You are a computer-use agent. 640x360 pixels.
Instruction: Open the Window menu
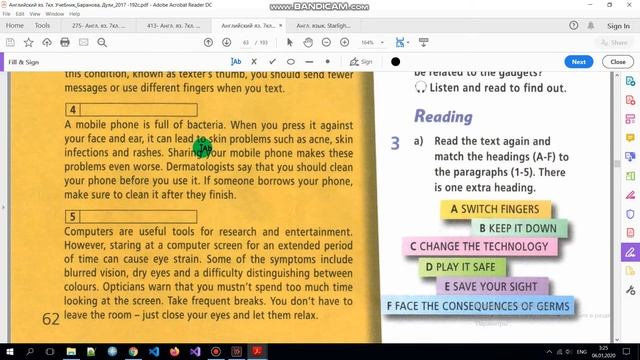coord(55,14)
